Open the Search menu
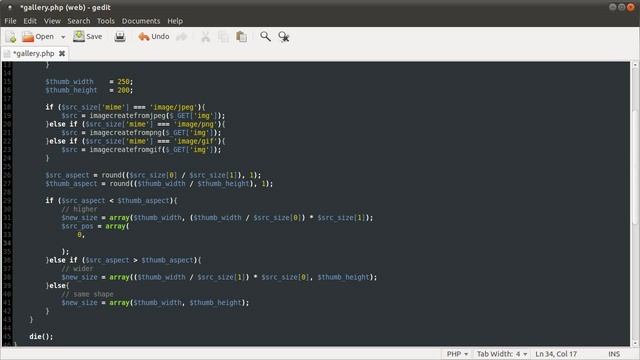 click(79, 21)
